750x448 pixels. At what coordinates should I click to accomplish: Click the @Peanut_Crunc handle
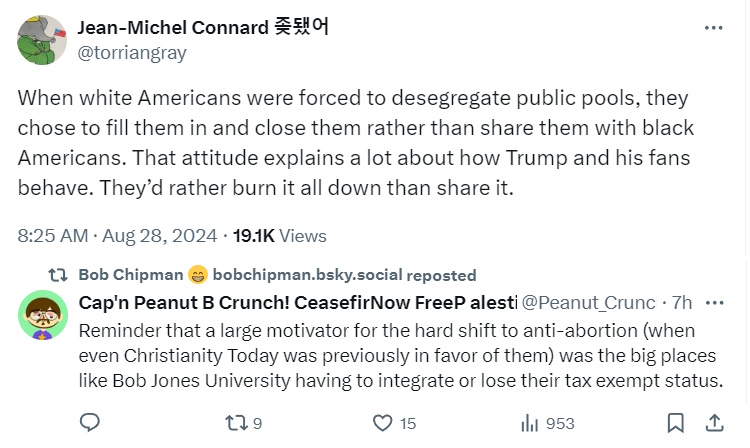(589, 302)
